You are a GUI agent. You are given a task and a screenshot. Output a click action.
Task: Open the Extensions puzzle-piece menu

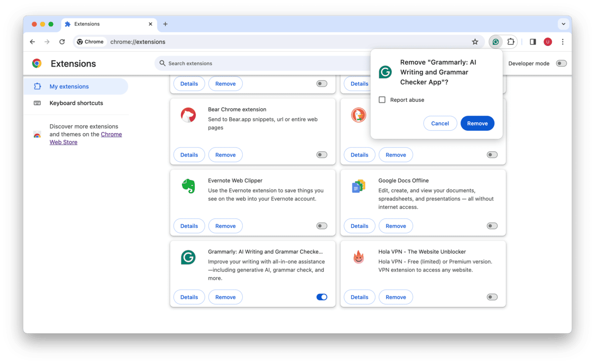(x=510, y=42)
